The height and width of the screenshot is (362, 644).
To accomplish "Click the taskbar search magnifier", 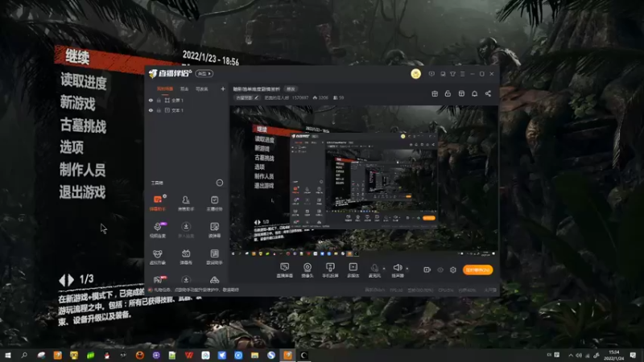I will (24, 355).
